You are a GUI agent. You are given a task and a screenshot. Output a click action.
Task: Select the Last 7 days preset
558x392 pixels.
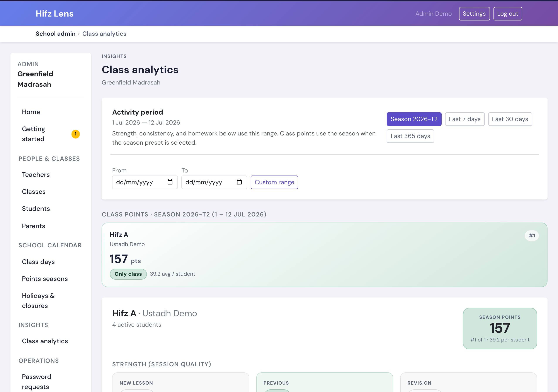pyautogui.click(x=465, y=119)
